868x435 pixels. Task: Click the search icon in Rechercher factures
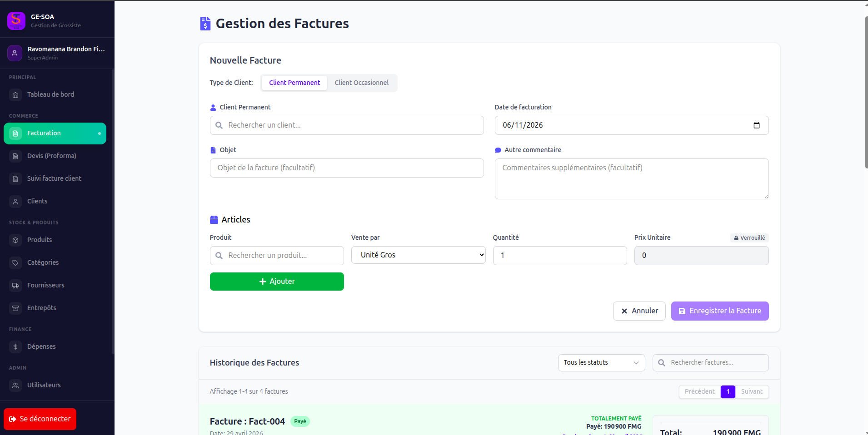pos(662,363)
